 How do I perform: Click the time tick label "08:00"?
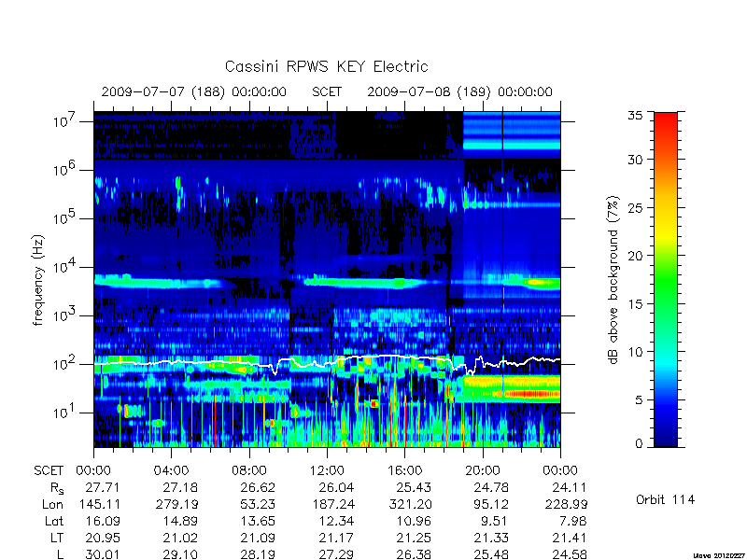(x=249, y=470)
